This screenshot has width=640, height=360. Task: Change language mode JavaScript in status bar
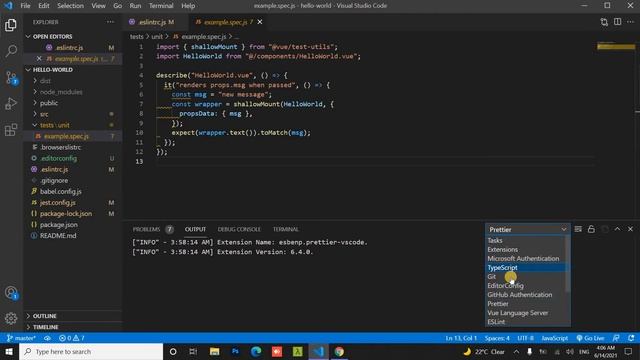(x=554, y=338)
